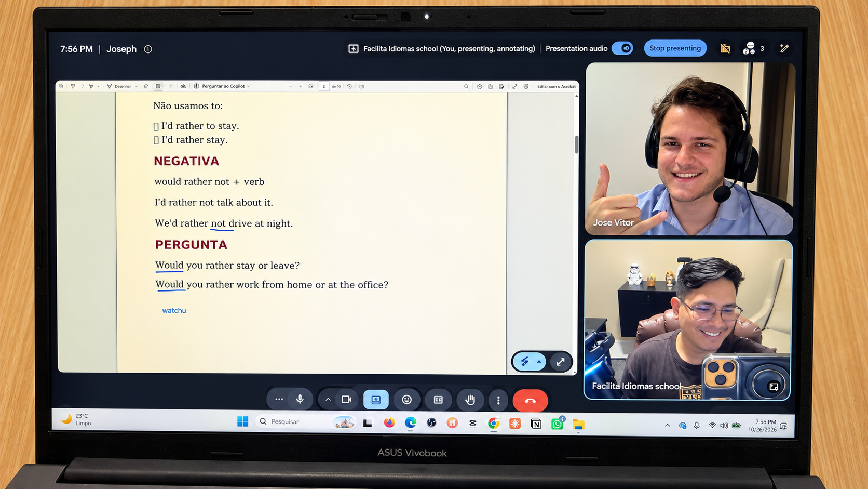The image size is (868, 489).
Task: Open File Explorer from the taskbar
Action: (578, 425)
